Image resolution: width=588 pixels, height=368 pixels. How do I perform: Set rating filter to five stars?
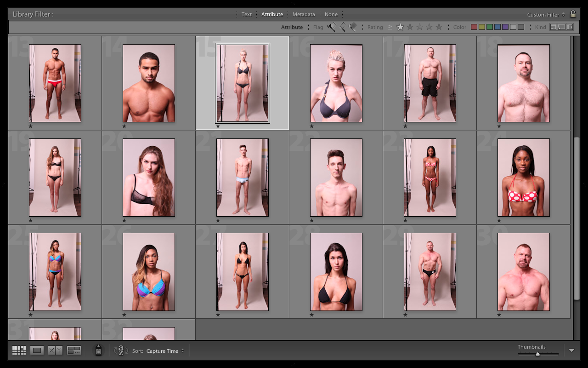pos(439,27)
